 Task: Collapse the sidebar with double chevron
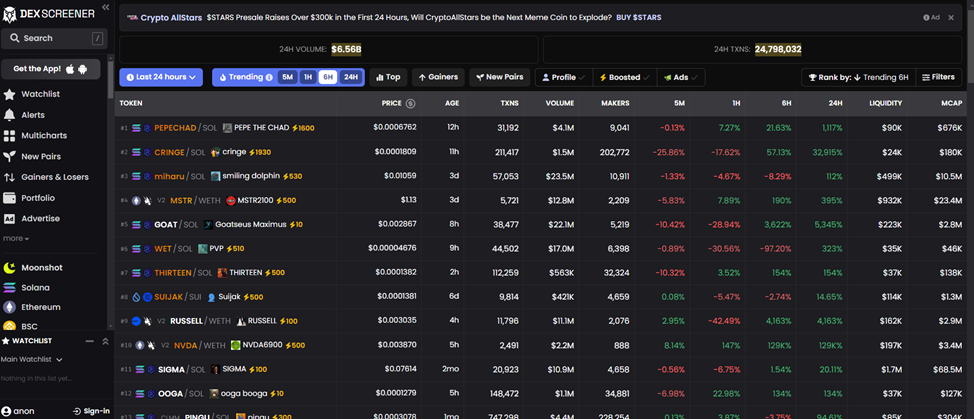click(106, 7)
